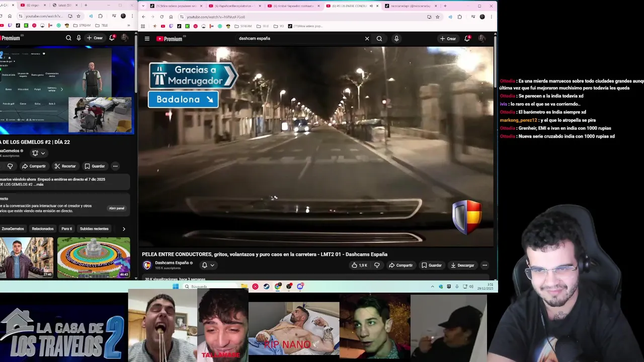The image size is (644, 362).
Task: Open account avatar in right YouTube window
Action: click(481, 39)
